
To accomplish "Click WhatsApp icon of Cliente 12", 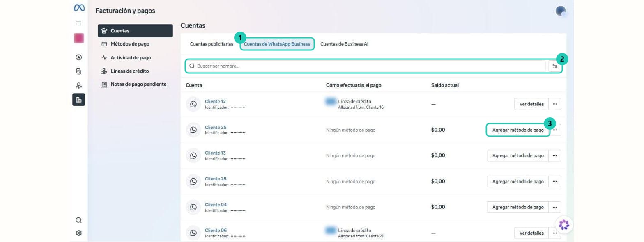I will [193, 104].
